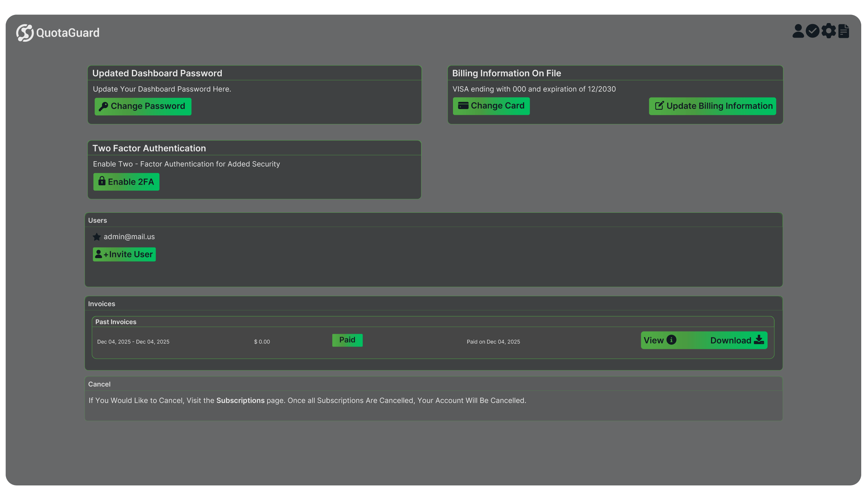Click the checkmark circle icon in the top bar

pyautogui.click(x=813, y=31)
